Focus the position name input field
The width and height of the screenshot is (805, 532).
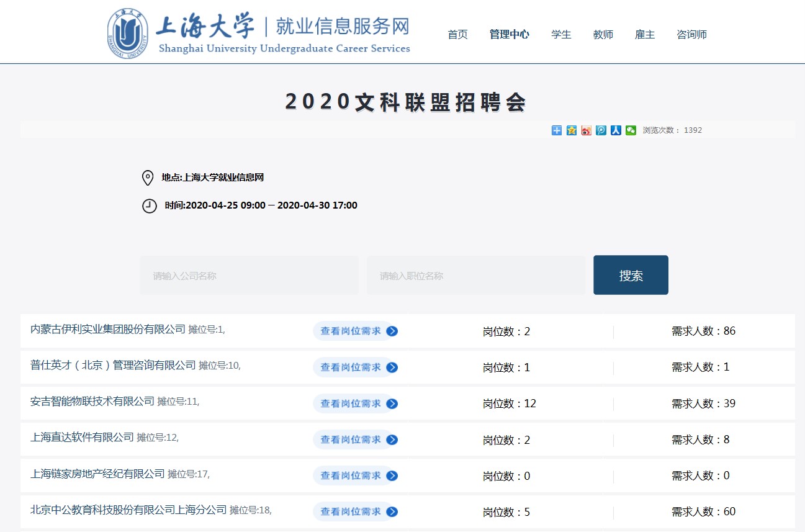[475, 276]
